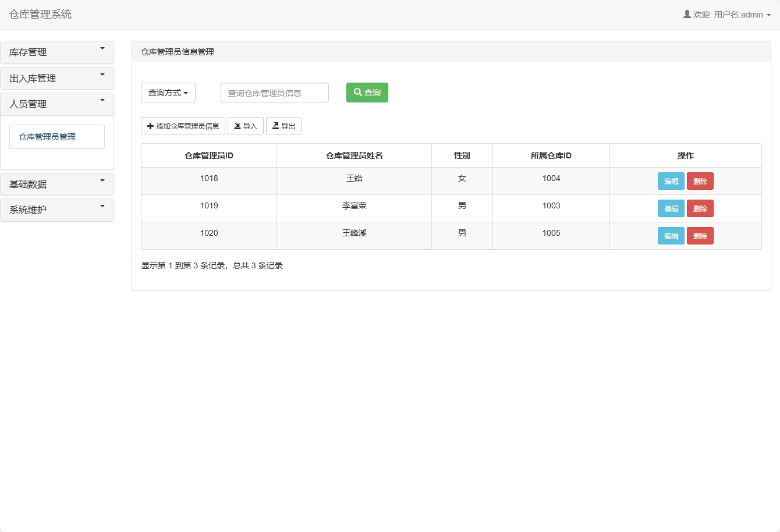780x532 pixels.
Task: Expand the 基础数据 section
Action: (x=57, y=184)
